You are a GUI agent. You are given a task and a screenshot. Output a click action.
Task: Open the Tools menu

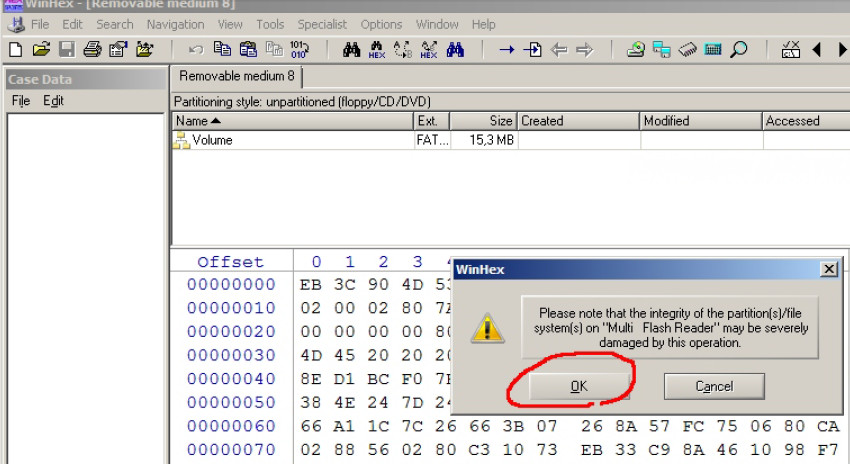pos(270,24)
